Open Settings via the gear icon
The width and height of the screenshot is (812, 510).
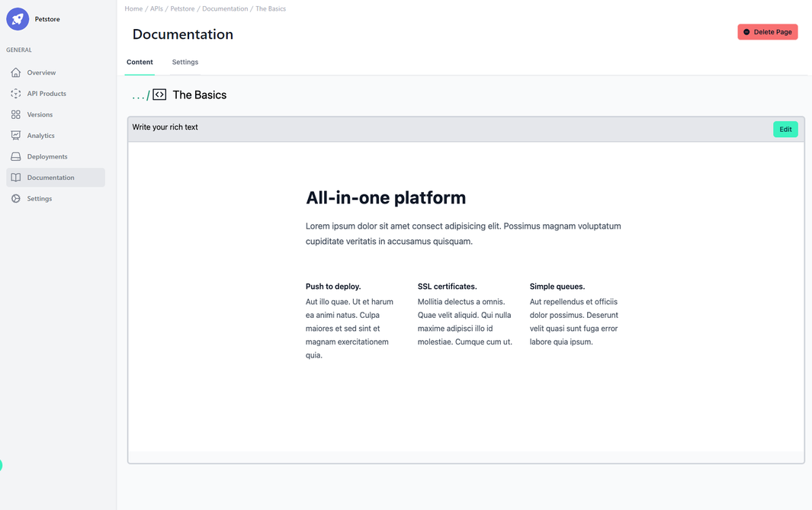pos(17,198)
